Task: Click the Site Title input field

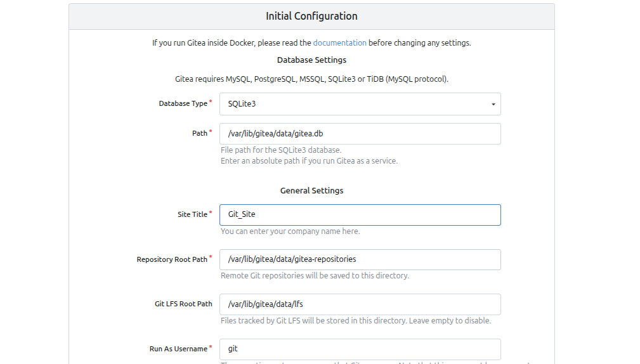Action: pos(360,214)
